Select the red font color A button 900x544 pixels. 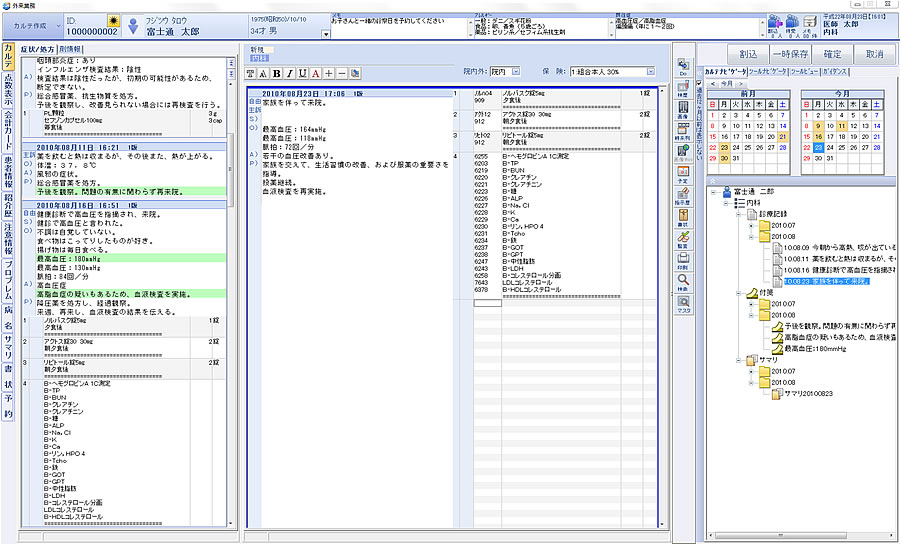coord(316,74)
